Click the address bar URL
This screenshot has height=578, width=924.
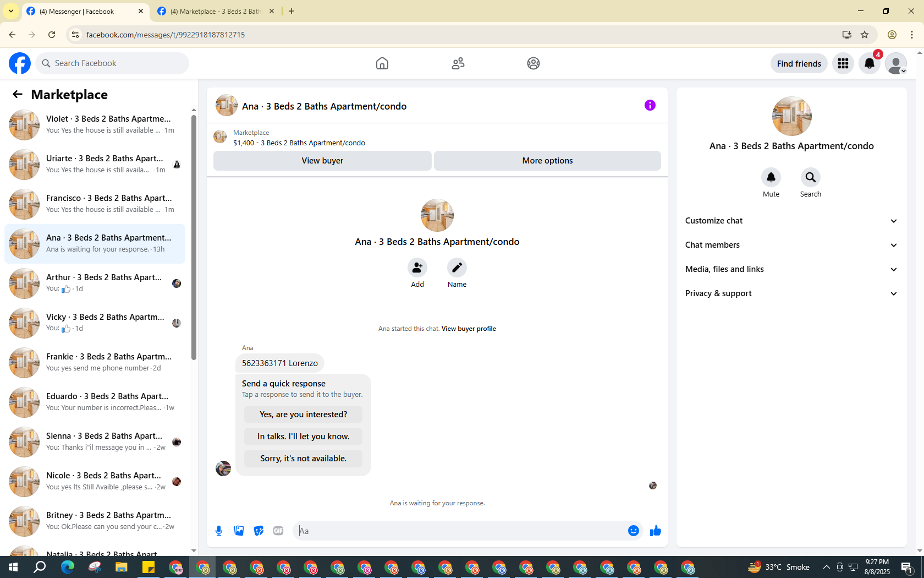(x=166, y=35)
